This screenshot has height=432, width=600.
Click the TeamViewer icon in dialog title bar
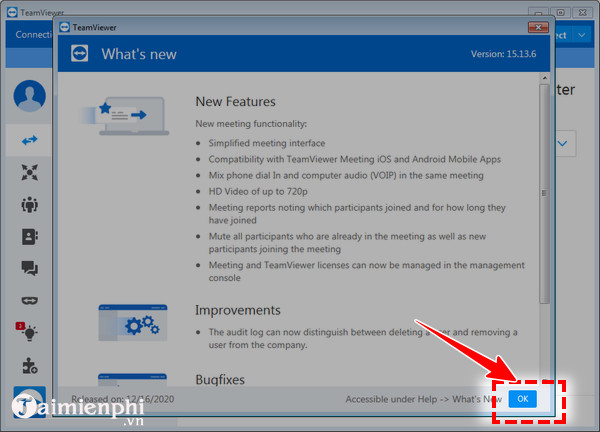(64, 27)
